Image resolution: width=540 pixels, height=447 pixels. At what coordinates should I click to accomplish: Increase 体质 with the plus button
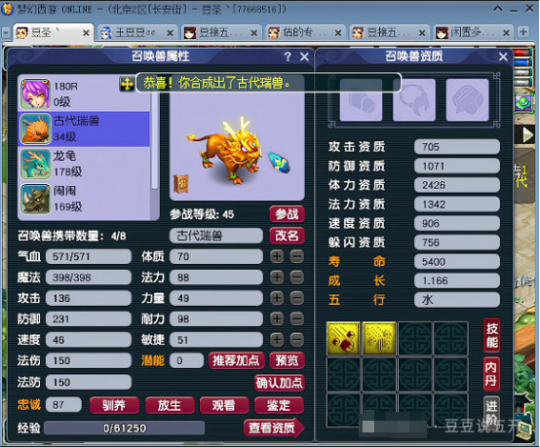277,257
